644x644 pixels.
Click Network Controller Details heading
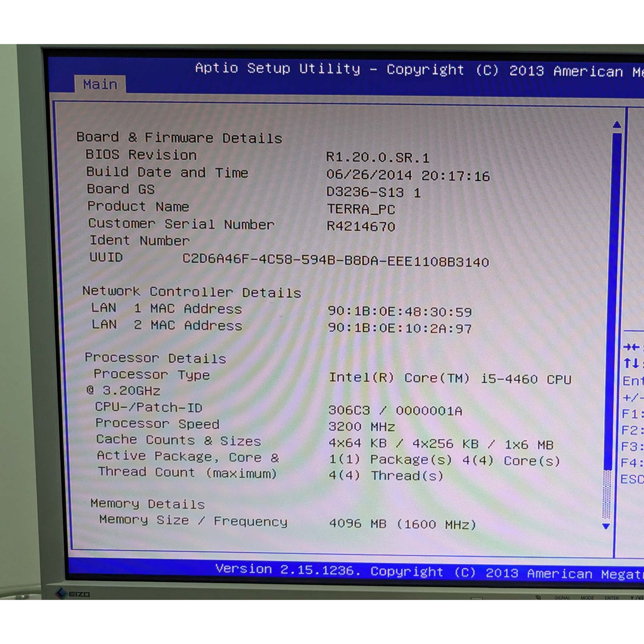[192, 292]
